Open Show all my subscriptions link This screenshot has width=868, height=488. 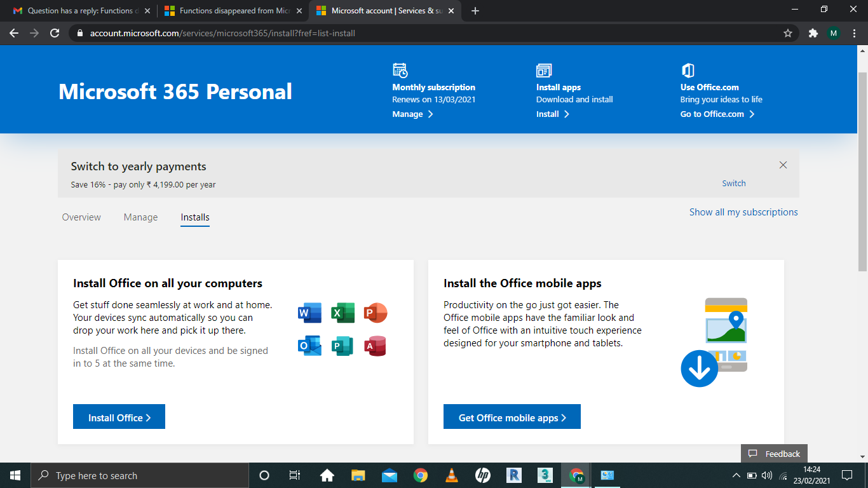click(743, 212)
